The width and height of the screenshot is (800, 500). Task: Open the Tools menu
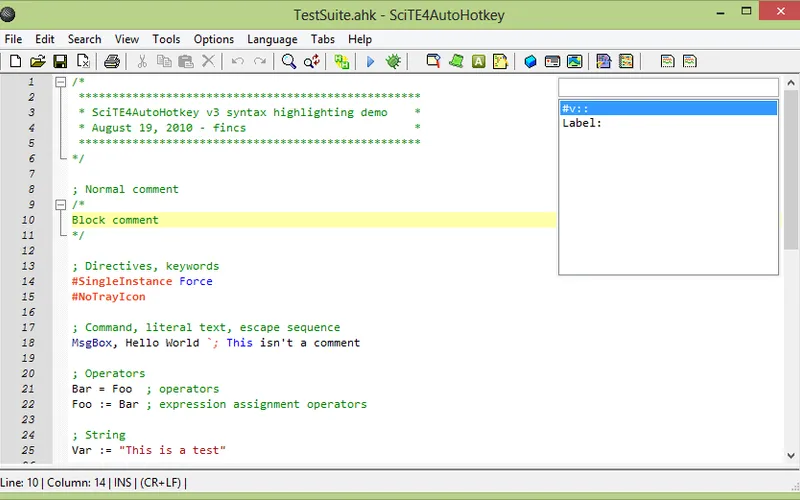(166, 39)
